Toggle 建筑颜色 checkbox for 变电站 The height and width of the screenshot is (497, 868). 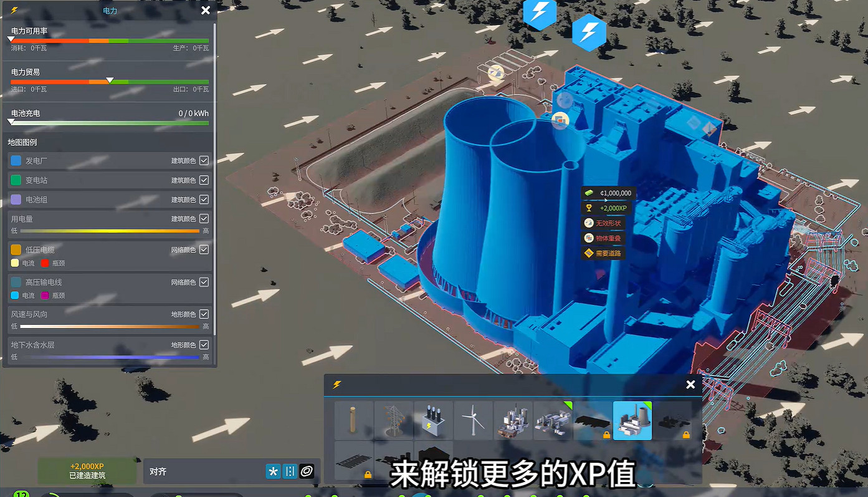[204, 180]
